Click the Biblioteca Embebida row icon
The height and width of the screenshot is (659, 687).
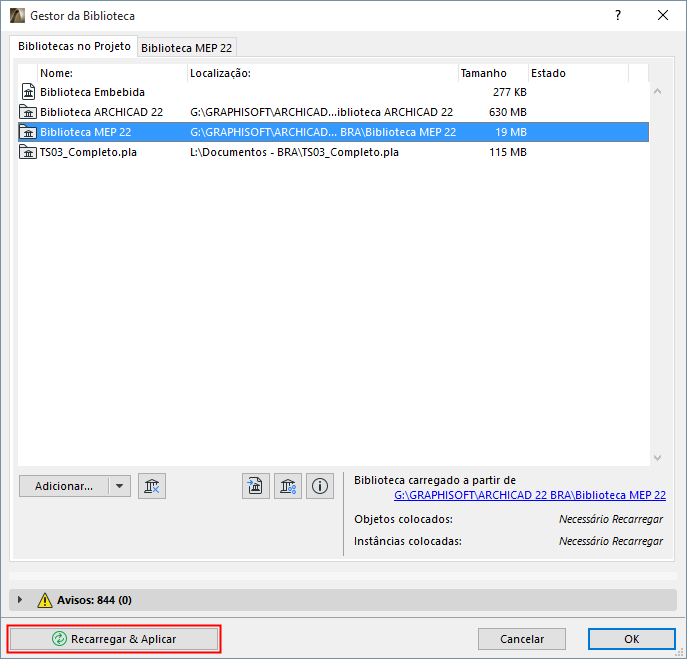(28, 92)
